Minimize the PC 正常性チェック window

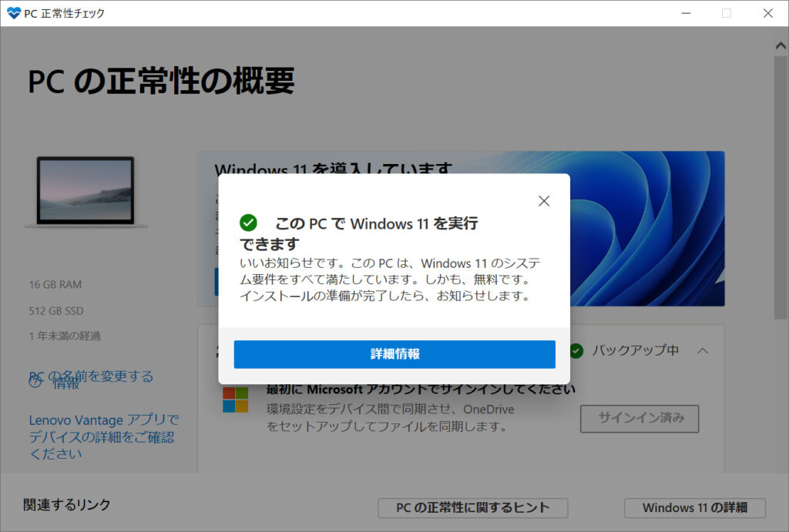pos(686,13)
